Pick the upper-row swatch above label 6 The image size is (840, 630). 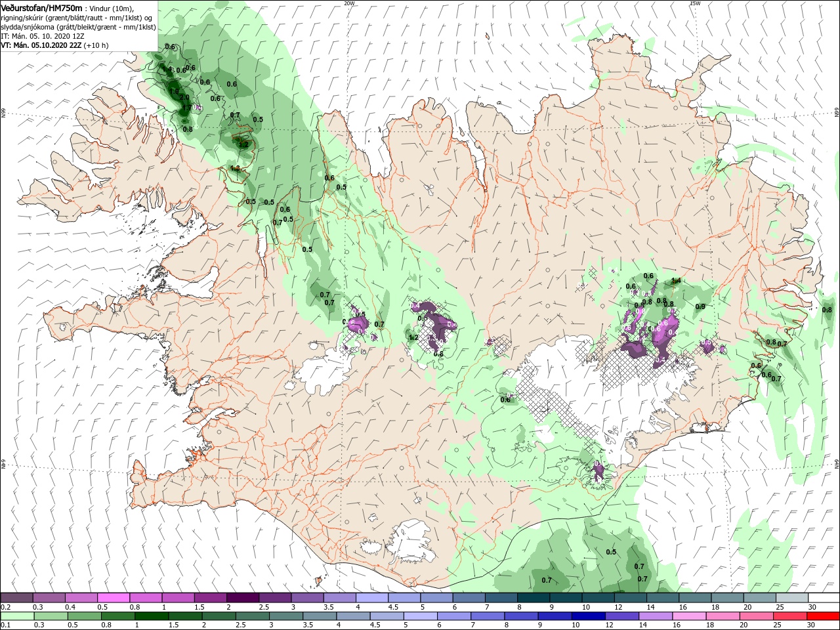[x=469, y=598]
